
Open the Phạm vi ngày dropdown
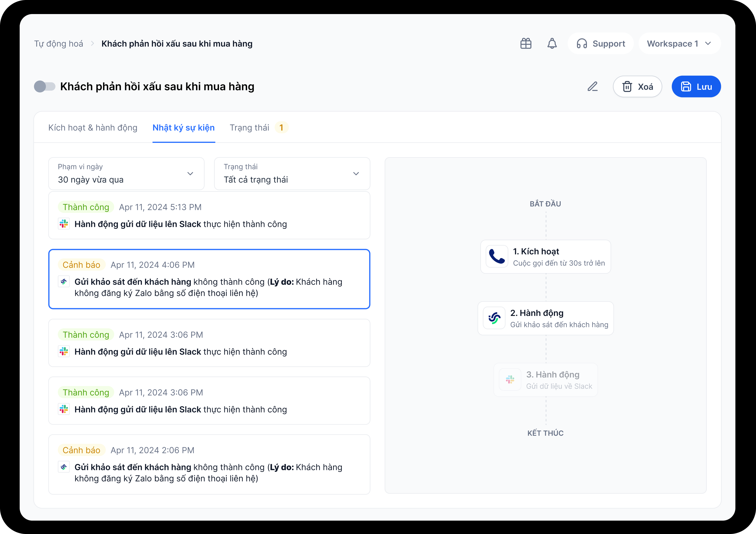pyautogui.click(x=126, y=174)
